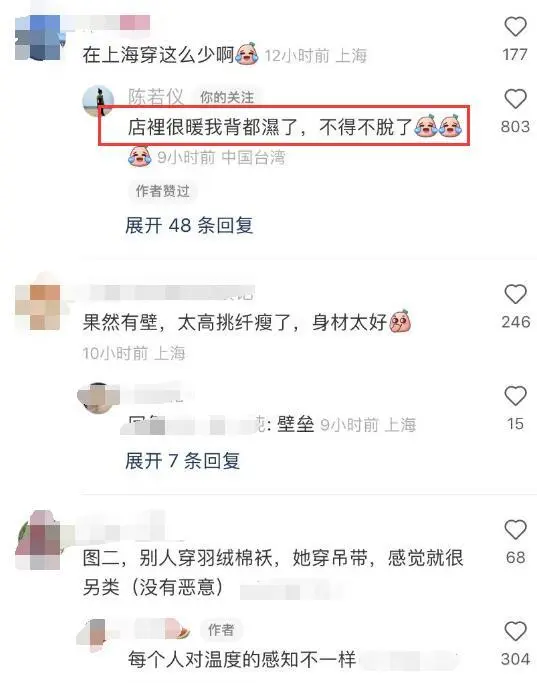Tap the heart beside the 68-like comment
Screen dimensions: 537x683
515,530
